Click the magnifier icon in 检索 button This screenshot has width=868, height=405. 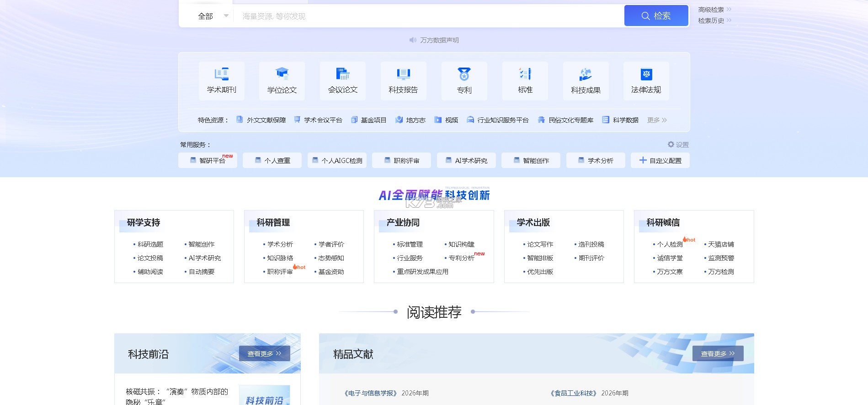click(645, 16)
